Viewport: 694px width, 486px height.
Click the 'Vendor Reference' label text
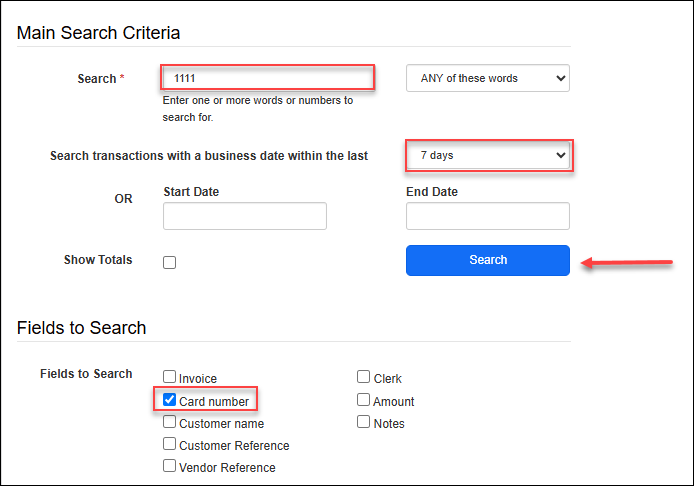pyautogui.click(x=227, y=468)
